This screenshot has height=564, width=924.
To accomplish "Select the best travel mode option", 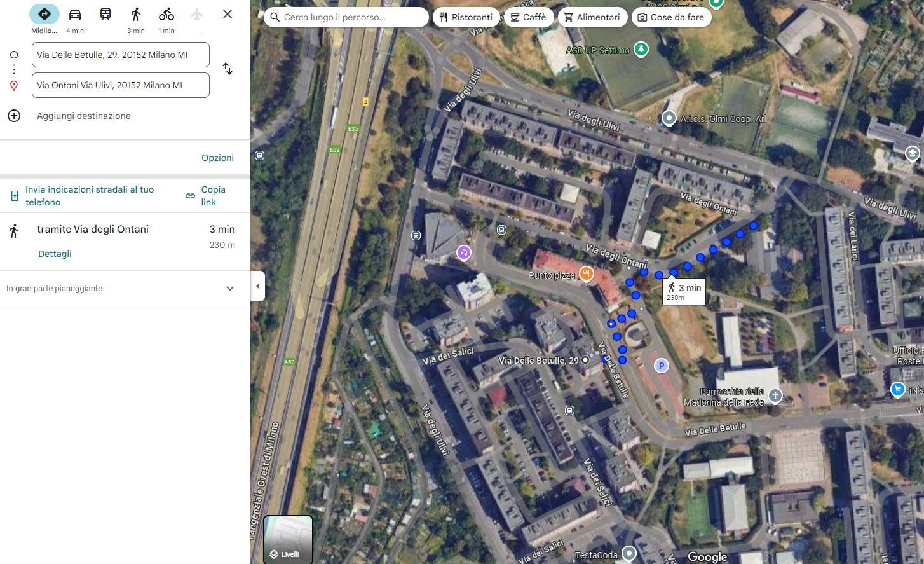I will (44, 14).
